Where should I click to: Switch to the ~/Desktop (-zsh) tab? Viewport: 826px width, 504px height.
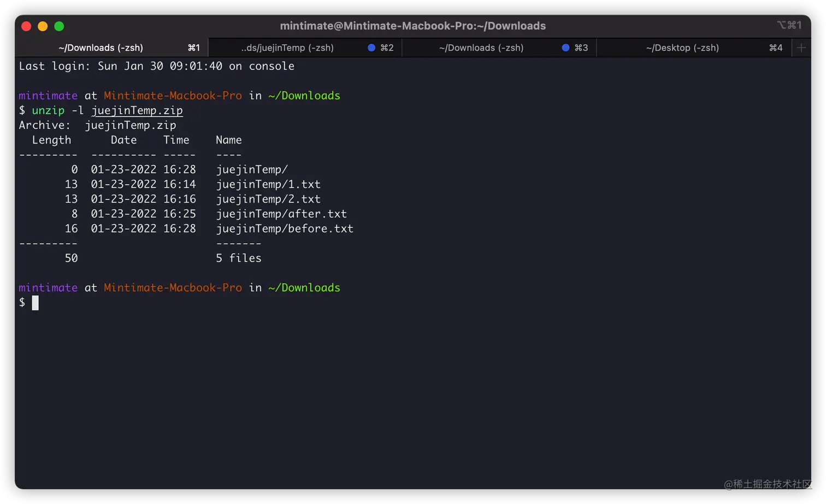pyautogui.click(x=694, y=48)
